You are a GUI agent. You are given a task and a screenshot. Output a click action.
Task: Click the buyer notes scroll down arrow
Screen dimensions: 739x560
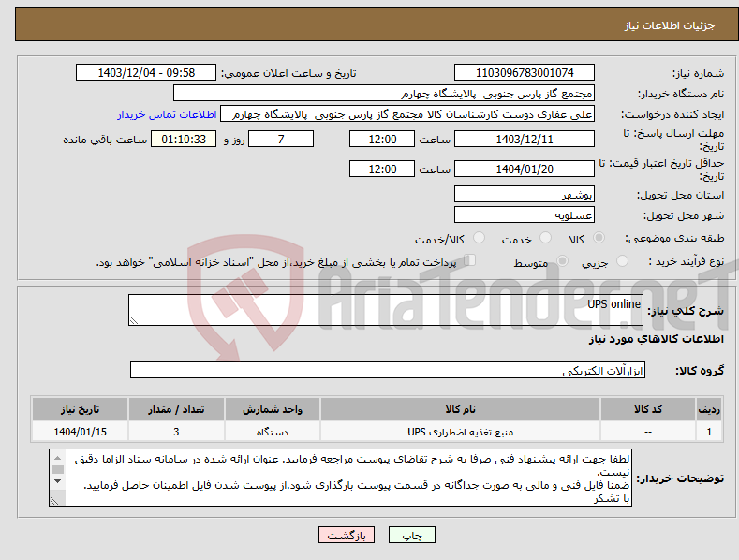[x=57, y=480]
